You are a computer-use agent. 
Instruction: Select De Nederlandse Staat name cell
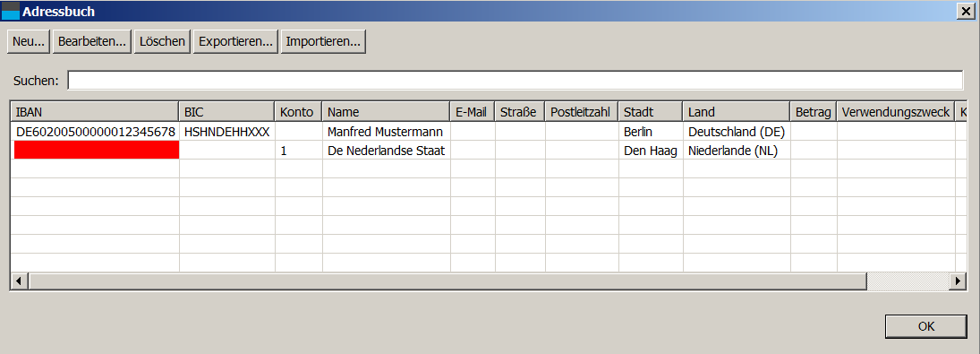[x=387, y=150]
